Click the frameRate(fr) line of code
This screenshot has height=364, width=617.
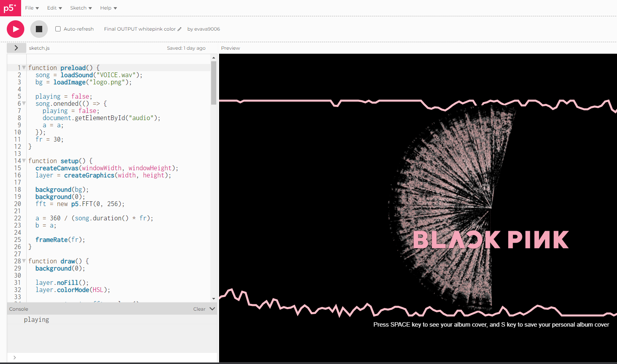[60, 239]
